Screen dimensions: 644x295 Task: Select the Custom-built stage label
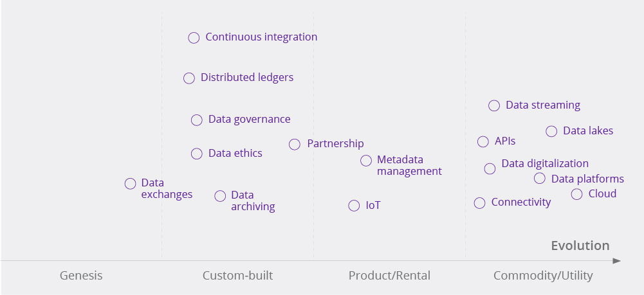tap(237, 276)
